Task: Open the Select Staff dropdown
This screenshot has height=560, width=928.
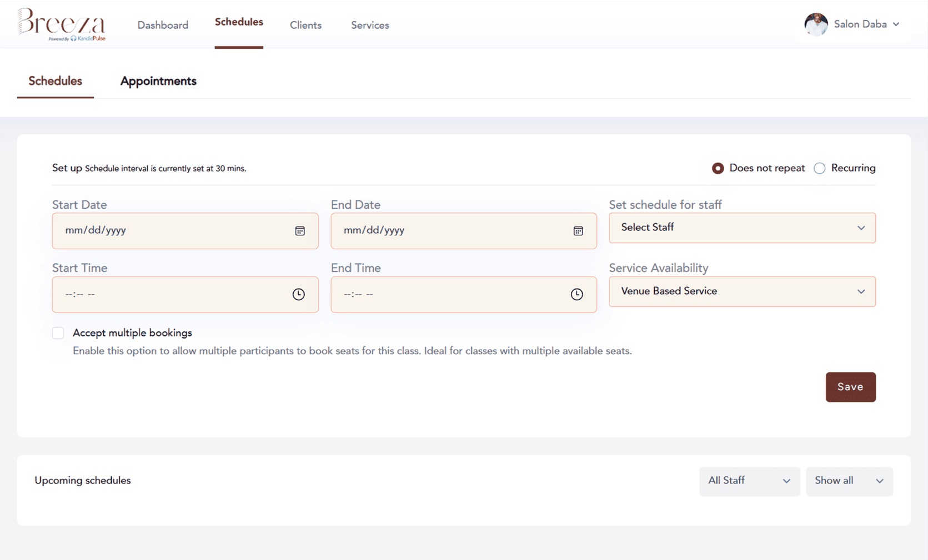Action: (742, 228)
